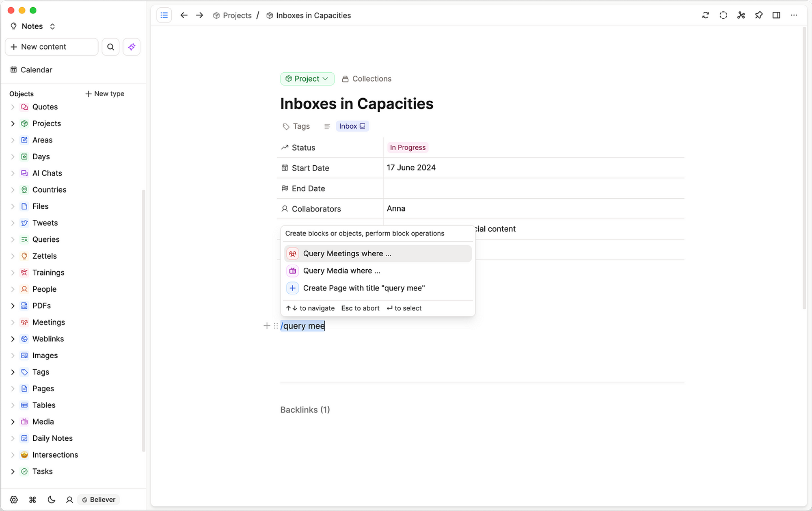Click 'New content' button
The height and width of the screenshot is (511, 812).
51,46
